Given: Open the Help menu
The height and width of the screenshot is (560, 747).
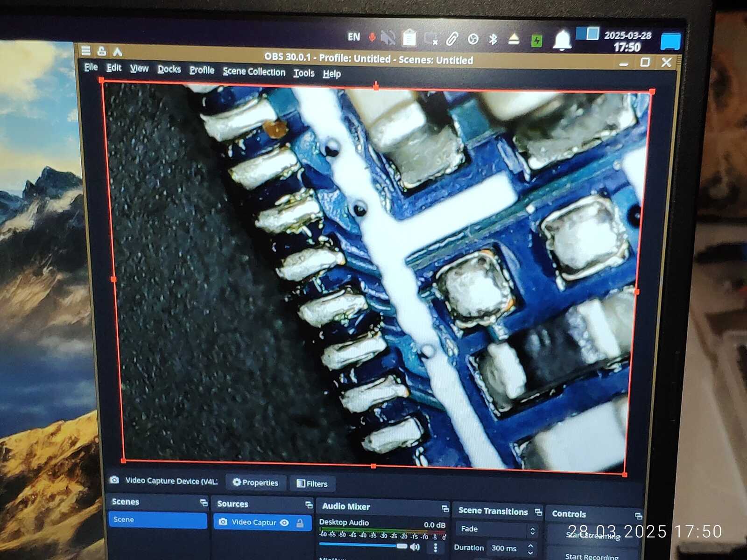Looking at the screenshot, I should point(331,74).
